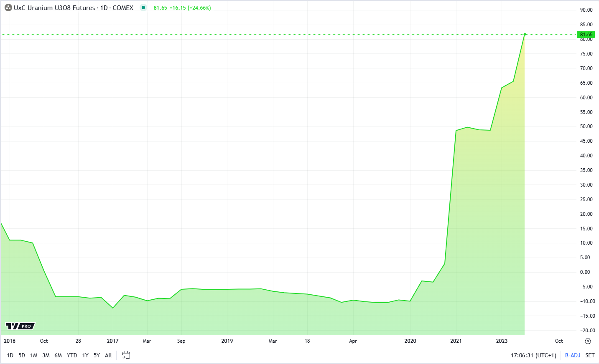This screenshot has height=364, width=599.
Task: Click the 2020 time axis label
Action: pyautogui.click(x=410, y=341)
